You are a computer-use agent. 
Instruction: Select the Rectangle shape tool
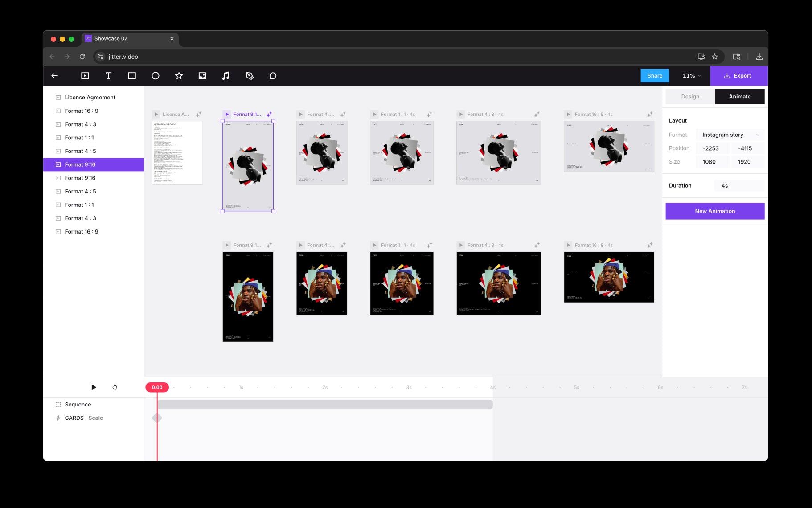point(132,76)
